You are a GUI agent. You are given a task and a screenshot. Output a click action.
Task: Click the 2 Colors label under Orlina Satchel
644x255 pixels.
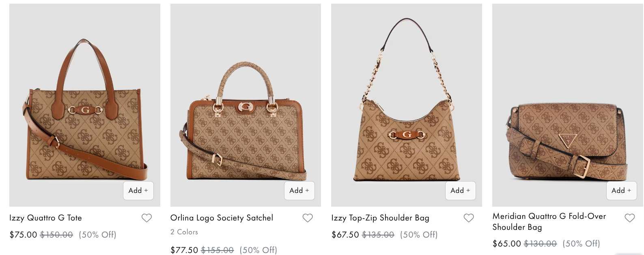(184, 232)
